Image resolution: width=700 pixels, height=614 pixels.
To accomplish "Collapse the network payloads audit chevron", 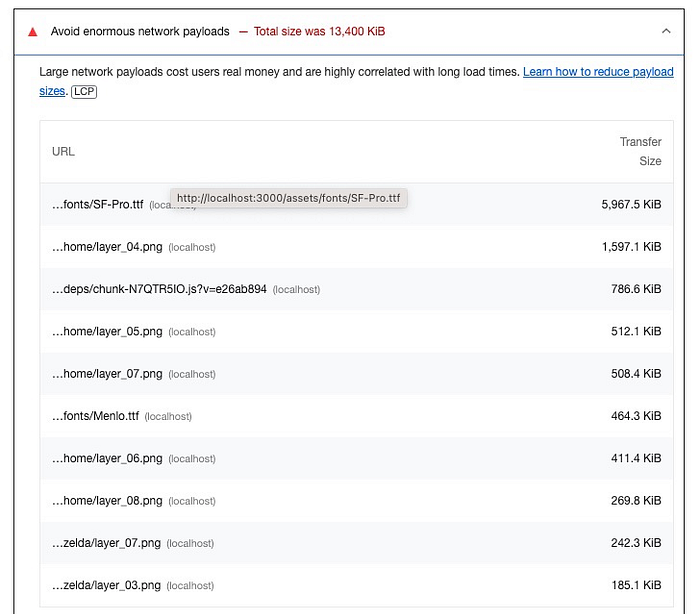I will tap(667, 32).
